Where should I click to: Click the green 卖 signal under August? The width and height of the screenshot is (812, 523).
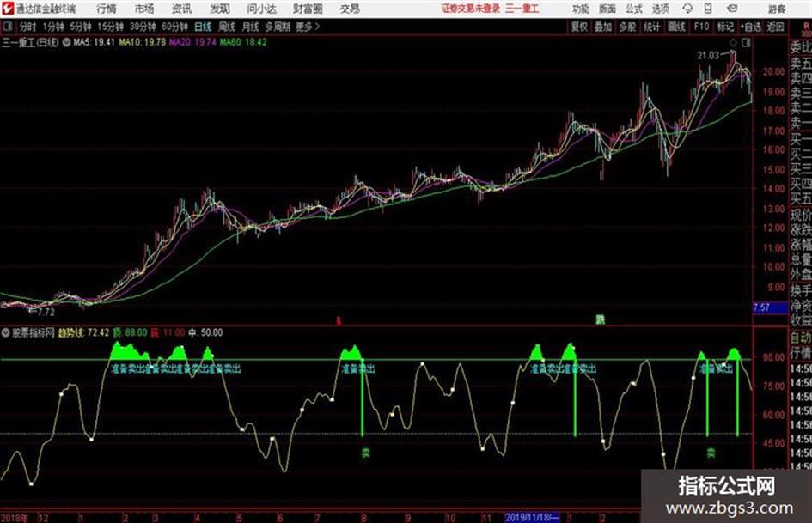click(x=365, y=453)
